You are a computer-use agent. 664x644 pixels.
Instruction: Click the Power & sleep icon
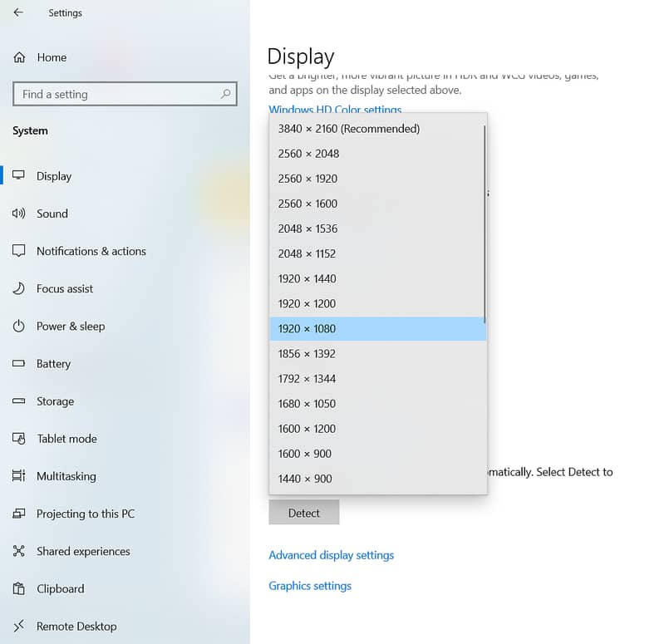[19, 326]
